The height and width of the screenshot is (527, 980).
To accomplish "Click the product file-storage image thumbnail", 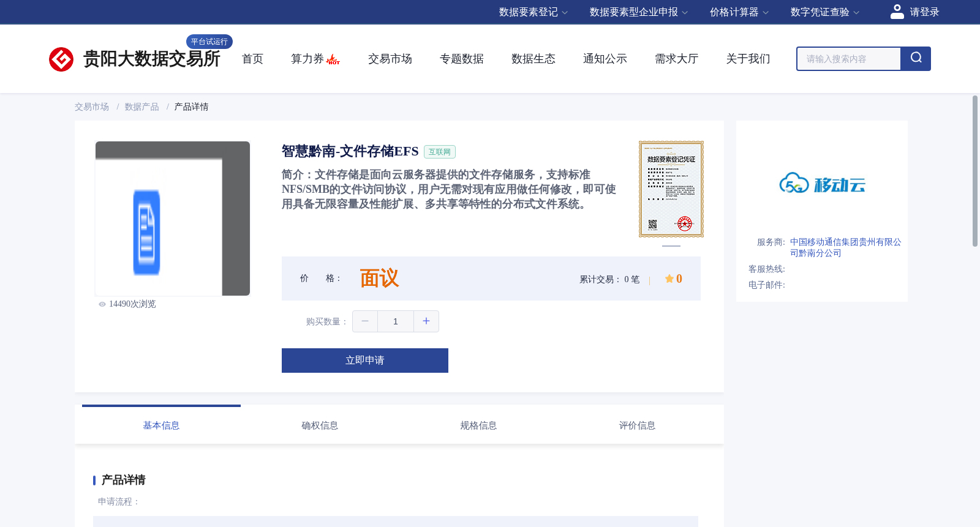I will click(173, 219).
